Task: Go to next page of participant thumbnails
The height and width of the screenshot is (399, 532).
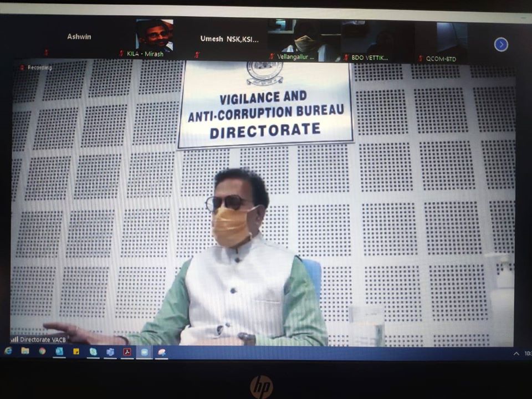Action: point(501,44)
